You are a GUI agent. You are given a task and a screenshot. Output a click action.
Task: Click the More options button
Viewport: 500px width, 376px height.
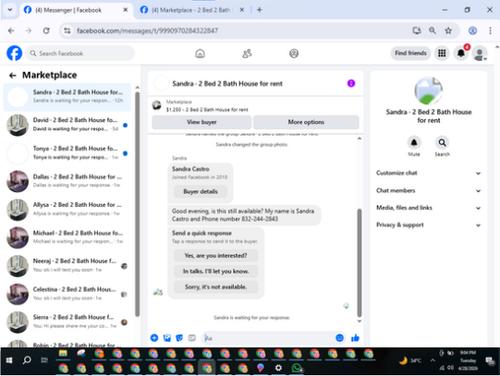tap(306, 122)
